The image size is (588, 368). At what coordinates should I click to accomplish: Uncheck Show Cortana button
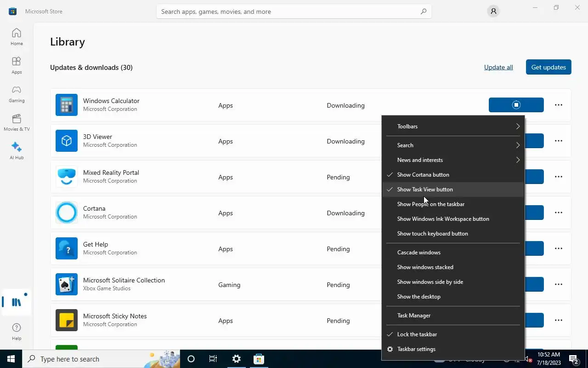click(x=453, y=174)
